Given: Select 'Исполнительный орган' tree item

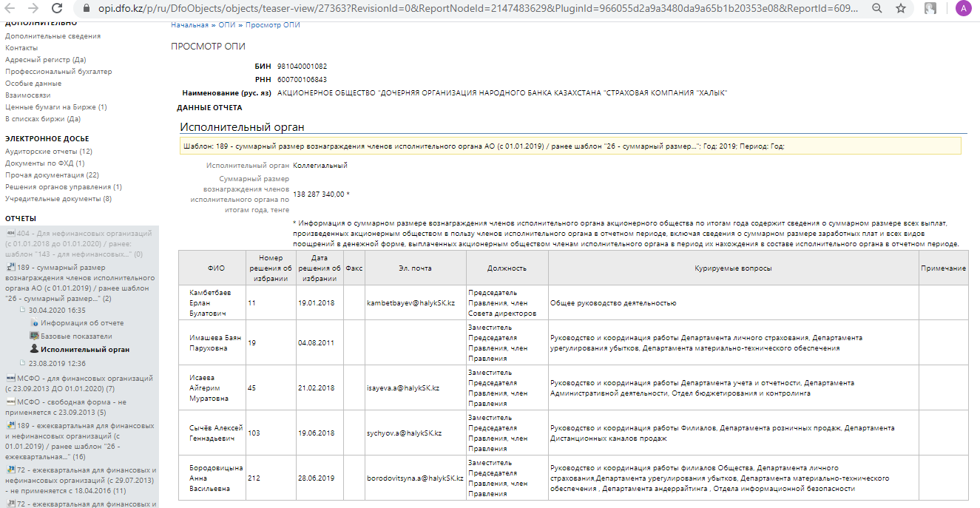Looking at the screenshot, I should [x=85, y=350].
